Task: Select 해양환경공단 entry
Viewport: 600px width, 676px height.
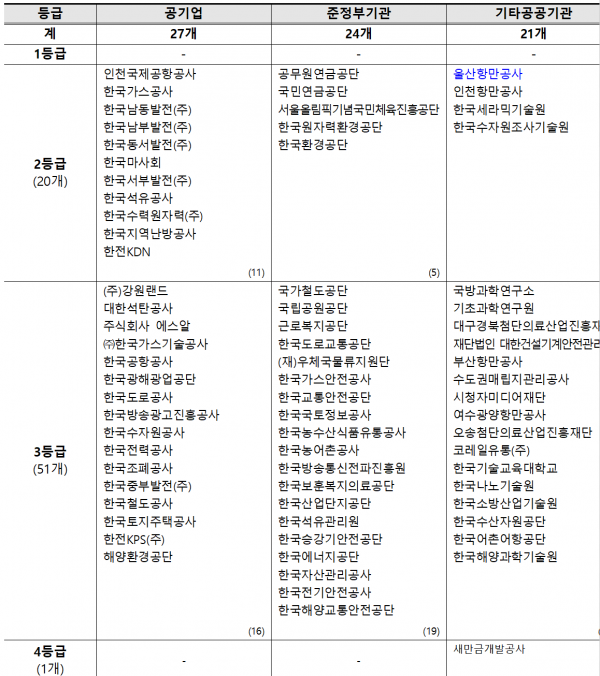Action: point(138,557)
